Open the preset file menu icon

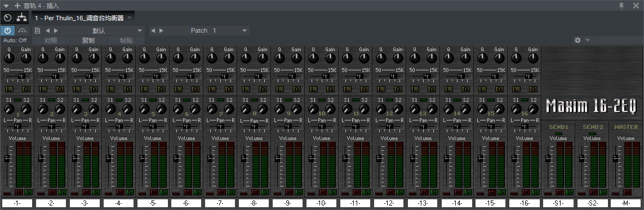(x=37, y=30)
